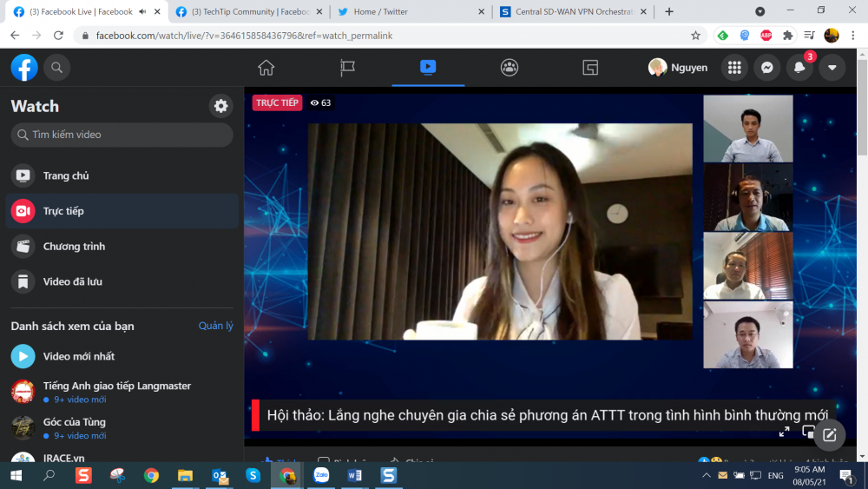Open the Gaming icon in top navigation

coord(590,68)
